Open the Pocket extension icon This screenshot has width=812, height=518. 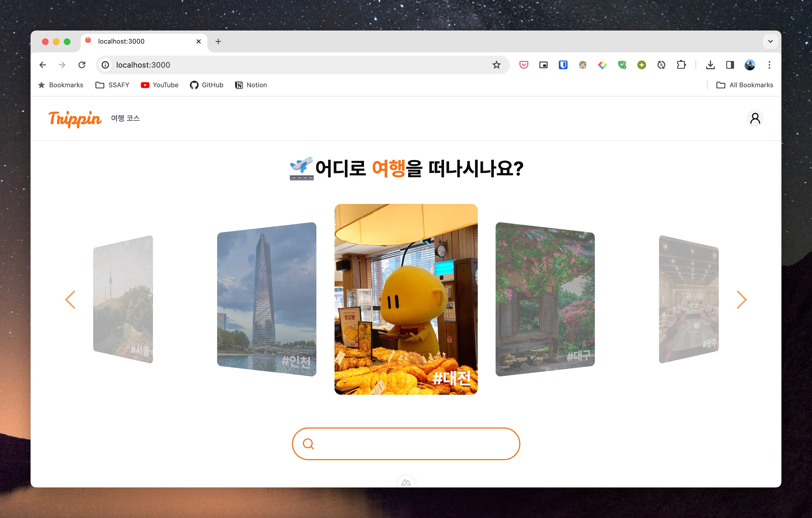point(523,65)
